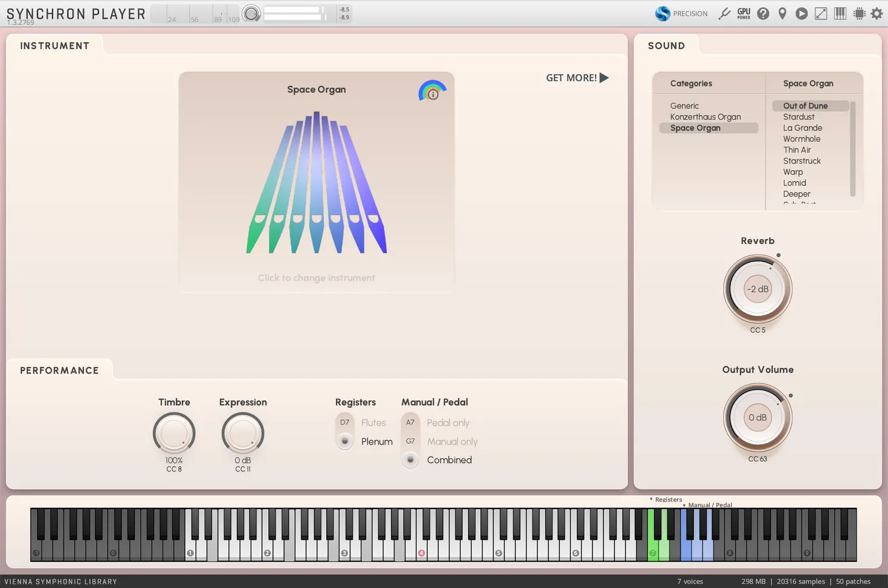
Task: Open the help icon in the toolbar
Action: click(x=763, y=13)
